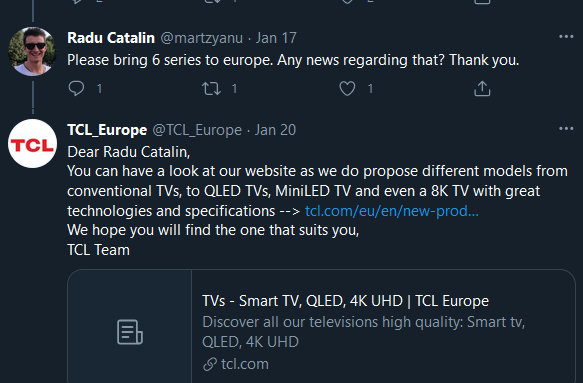
Task: Open TCL logo profile avatar
Action: [32, 144]
